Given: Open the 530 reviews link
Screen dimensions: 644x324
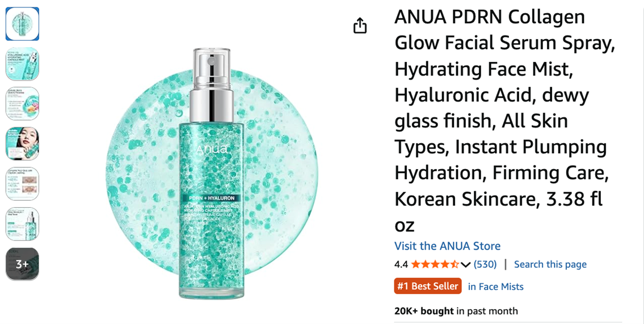Looking at the screenshot, I should coord(485,264).
